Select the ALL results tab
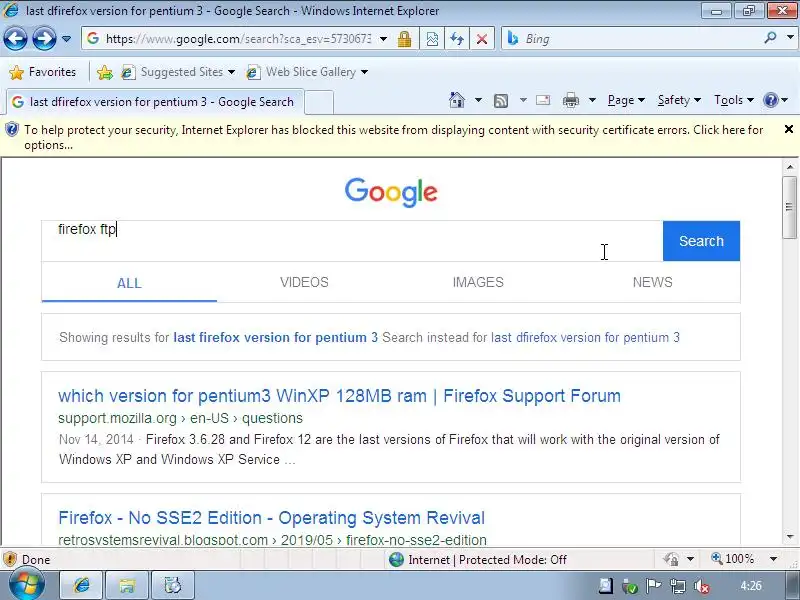 pyautogui.click(x=129, y=283)
